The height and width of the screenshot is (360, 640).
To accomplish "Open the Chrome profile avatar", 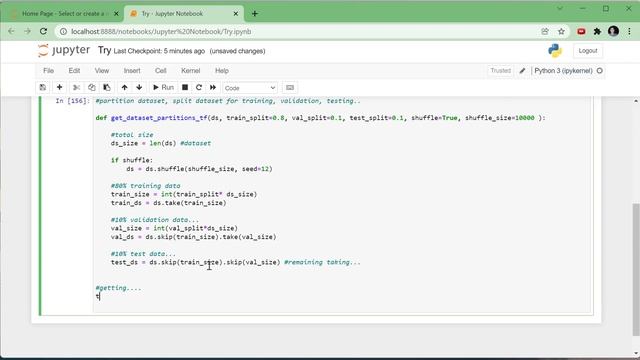I will [x=613, y=31].
